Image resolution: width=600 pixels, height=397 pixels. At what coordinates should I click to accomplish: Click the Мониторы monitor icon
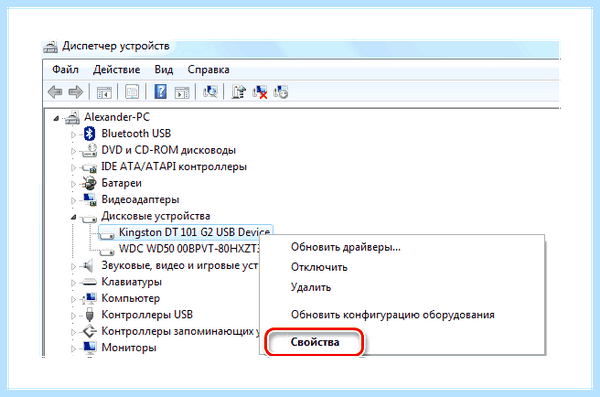(90, 348)
